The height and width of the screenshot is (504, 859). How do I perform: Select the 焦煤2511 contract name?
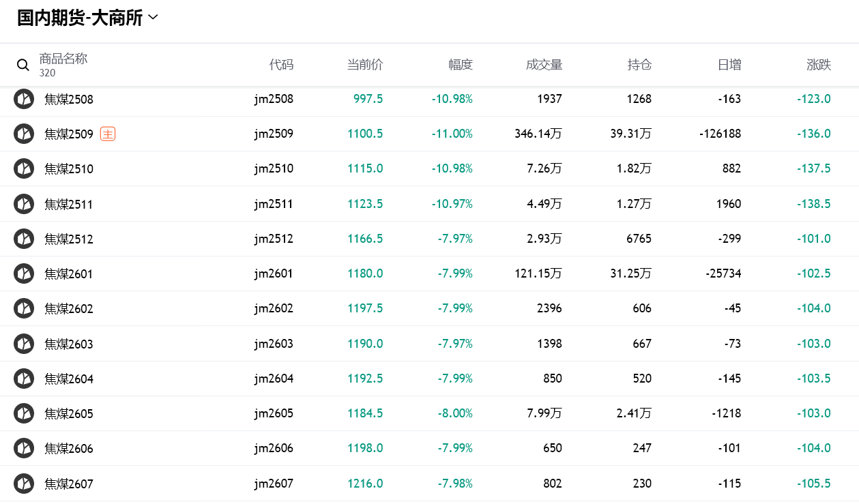pos(69,205)
